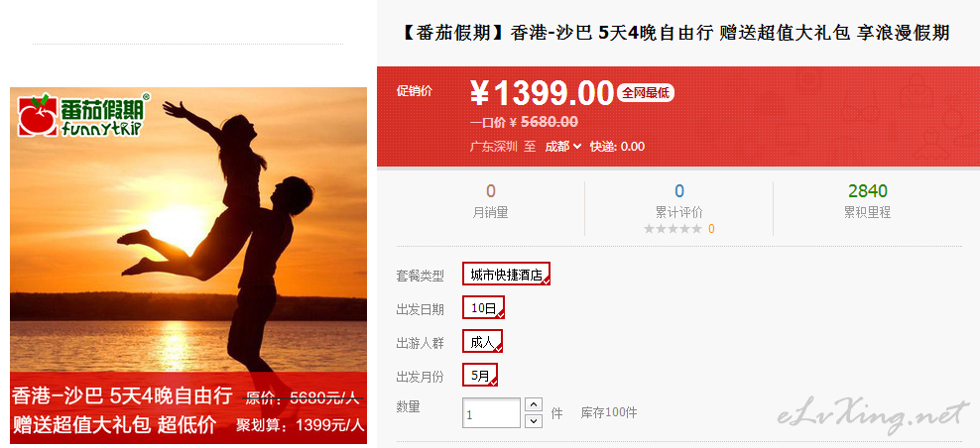Viewport: 980px width, 448px height.
Task: Increase quantity with the up arrow
Action: pos(533,405)
